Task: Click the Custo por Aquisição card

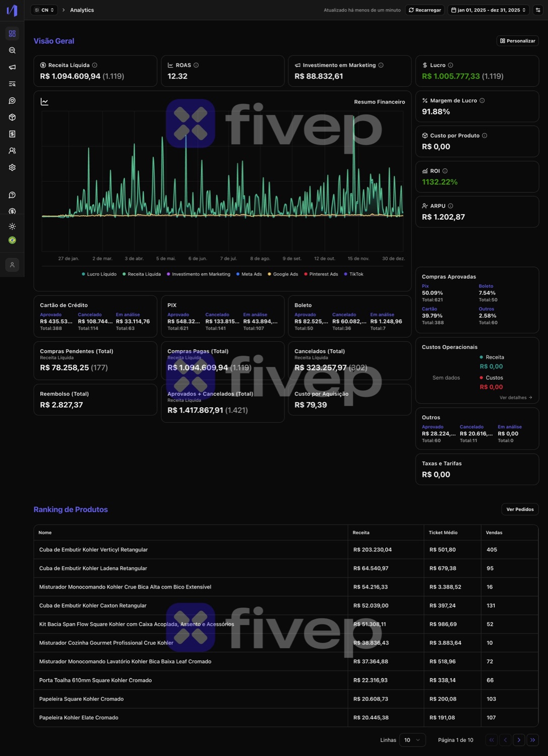Action: click(350, 400)
